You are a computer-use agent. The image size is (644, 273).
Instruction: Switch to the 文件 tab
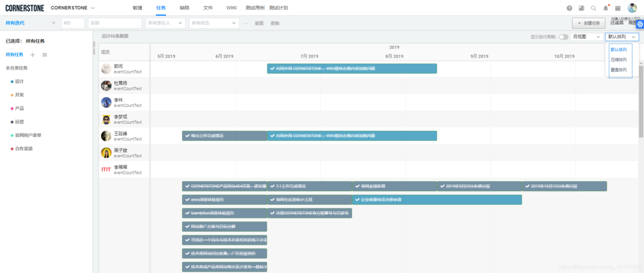pos(208,8)
